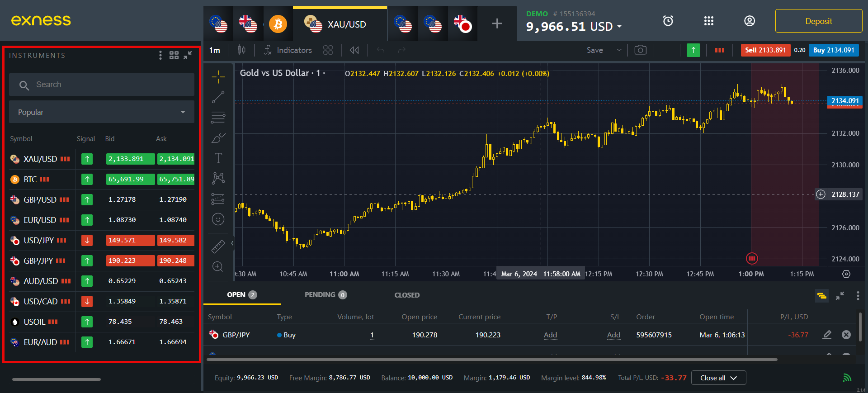
Task: Toggle the green trade direction arrow in toolbar
Action: click(x=693, y=50)
